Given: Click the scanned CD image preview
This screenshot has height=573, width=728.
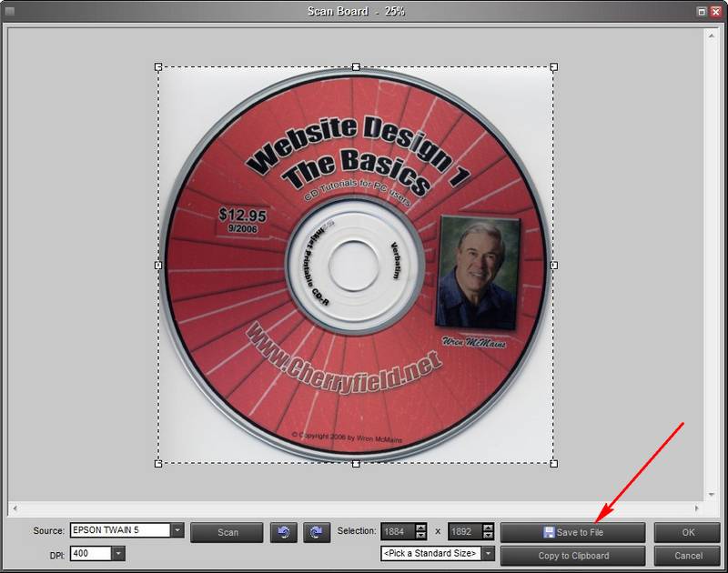Looking at the screenshot, I should pos(356,266).
